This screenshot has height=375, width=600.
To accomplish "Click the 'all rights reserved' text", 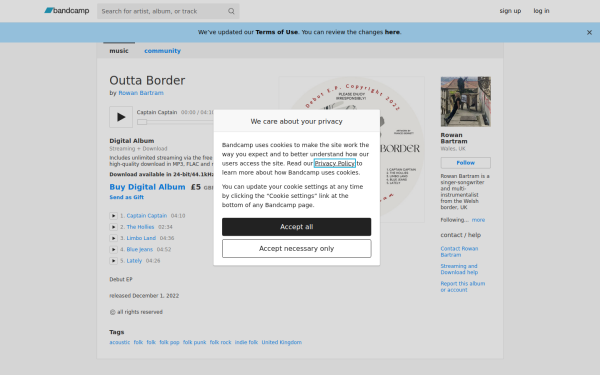I will pos(140,312).
